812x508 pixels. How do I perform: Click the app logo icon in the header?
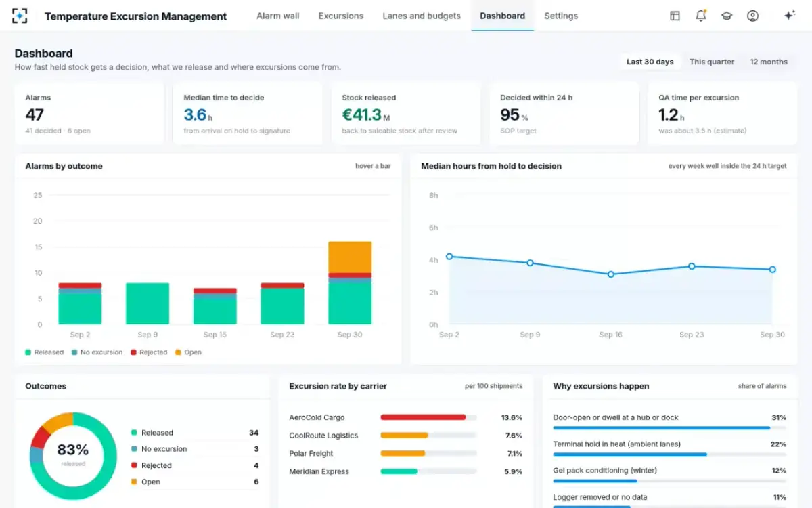(20, 16)
